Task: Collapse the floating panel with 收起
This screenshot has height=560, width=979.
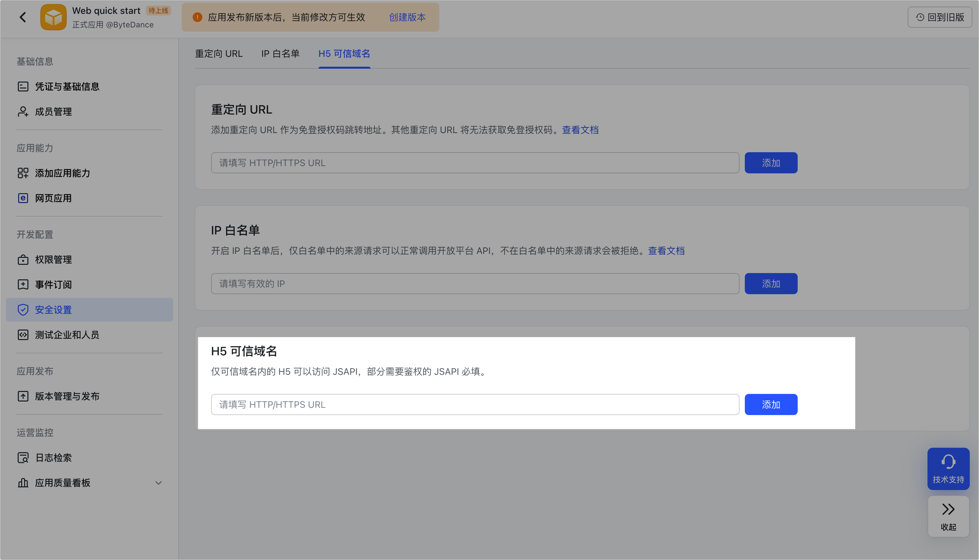Action: point(948,516)
